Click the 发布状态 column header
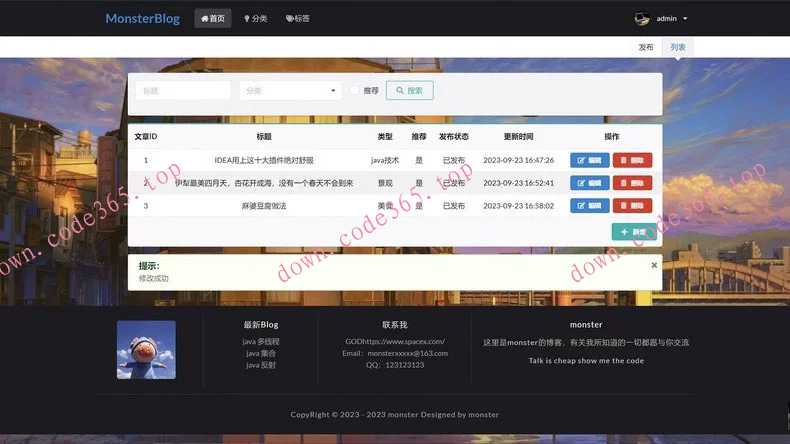Viewport: 790px width, 444px height. [x=453, y=137]
